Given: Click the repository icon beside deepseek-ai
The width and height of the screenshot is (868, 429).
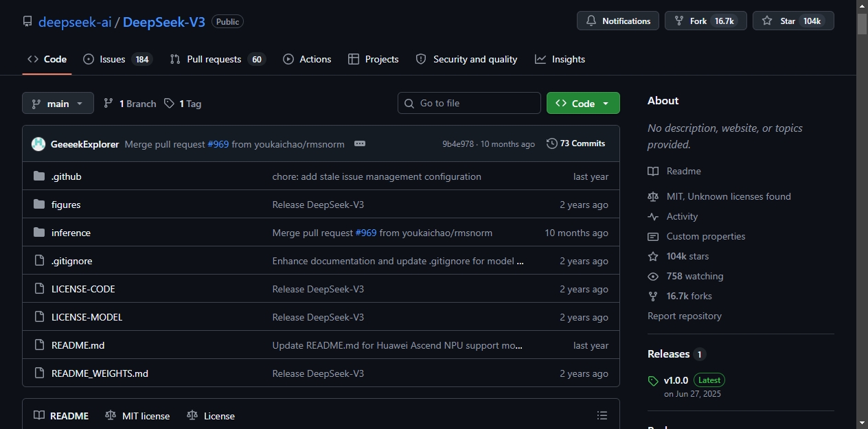Looking at the screenshot, I should click(x=27, y=21).
